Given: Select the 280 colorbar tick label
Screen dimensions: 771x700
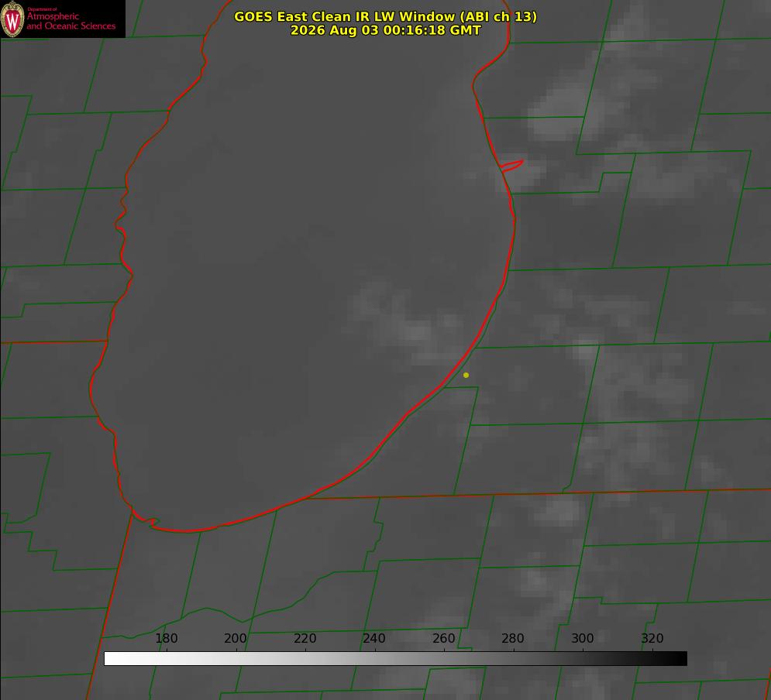Looking at the screenshot, I should pos(513,638).
